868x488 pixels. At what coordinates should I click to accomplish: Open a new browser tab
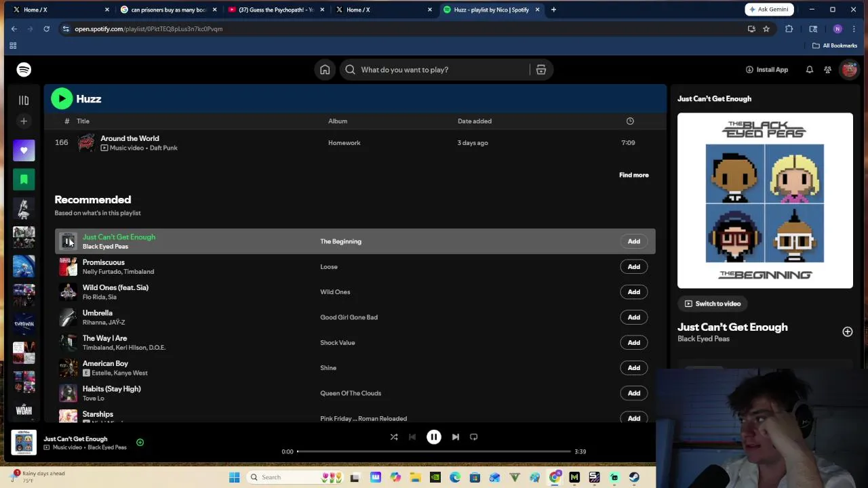coord(553,9)
